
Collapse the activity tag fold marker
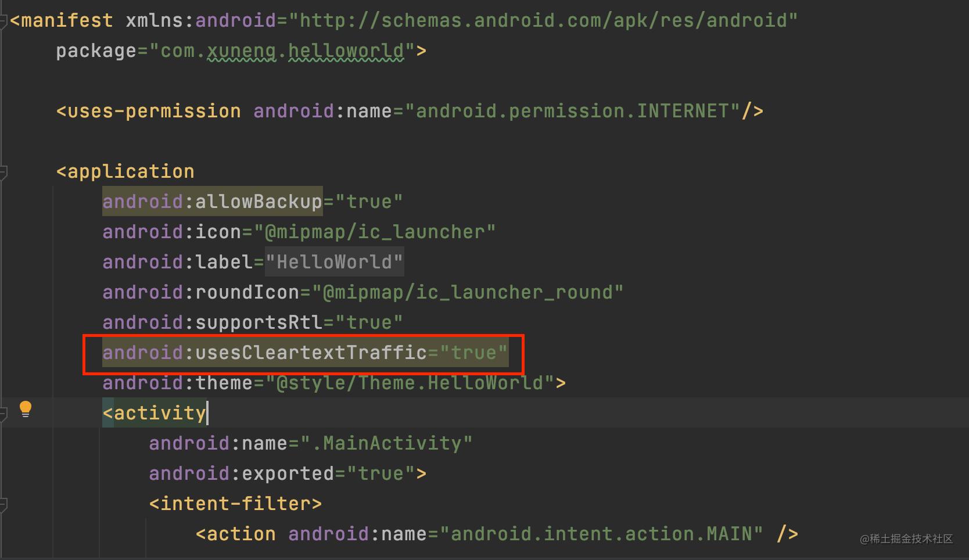pos(3,413)
